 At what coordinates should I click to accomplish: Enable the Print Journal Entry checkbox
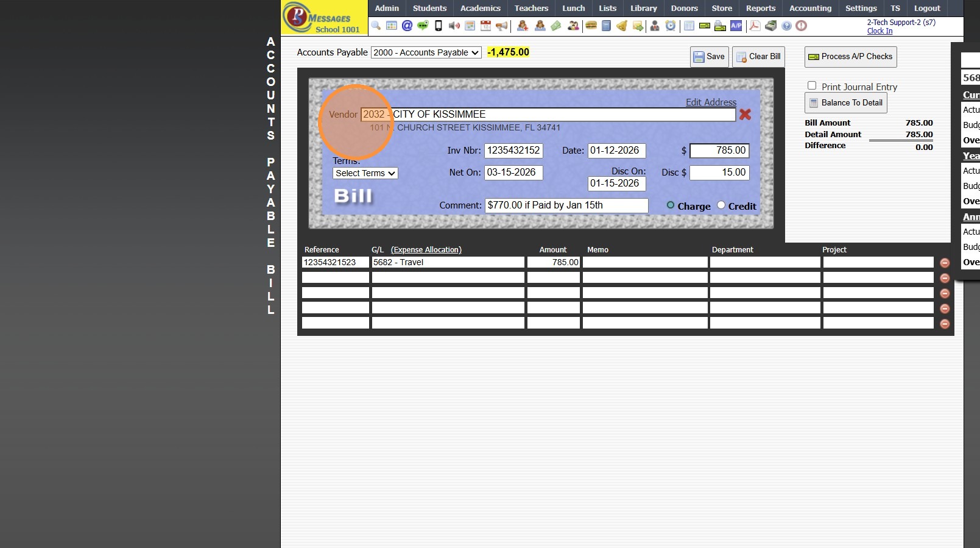[x=812, y=86]
